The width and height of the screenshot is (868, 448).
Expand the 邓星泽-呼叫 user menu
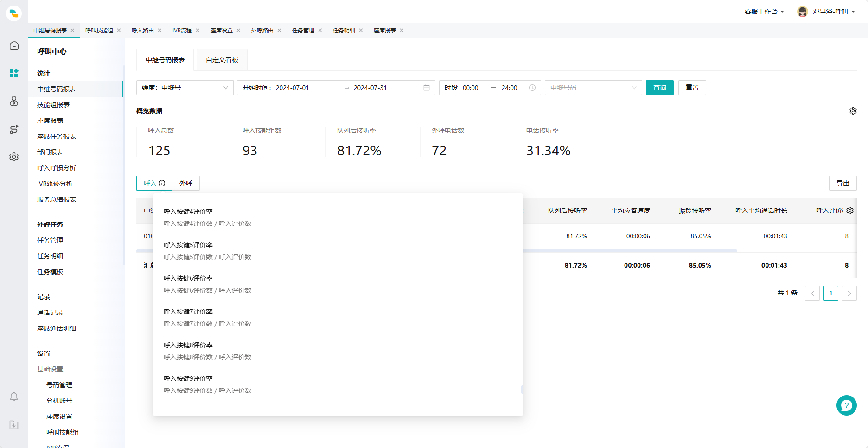[834, 12]
